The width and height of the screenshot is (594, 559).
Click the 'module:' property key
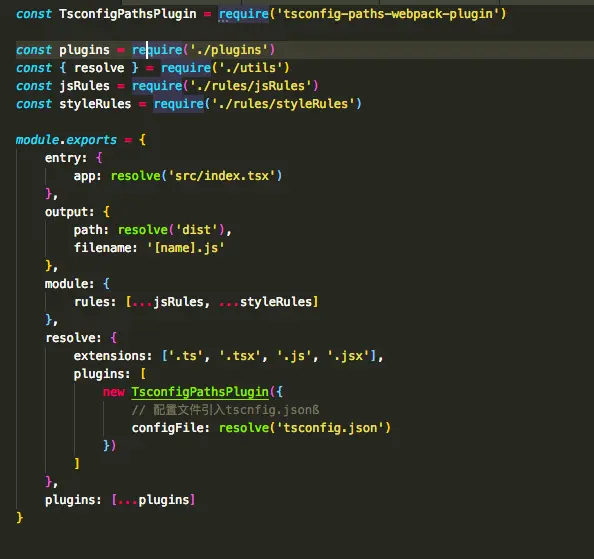[x=69, y=284]
